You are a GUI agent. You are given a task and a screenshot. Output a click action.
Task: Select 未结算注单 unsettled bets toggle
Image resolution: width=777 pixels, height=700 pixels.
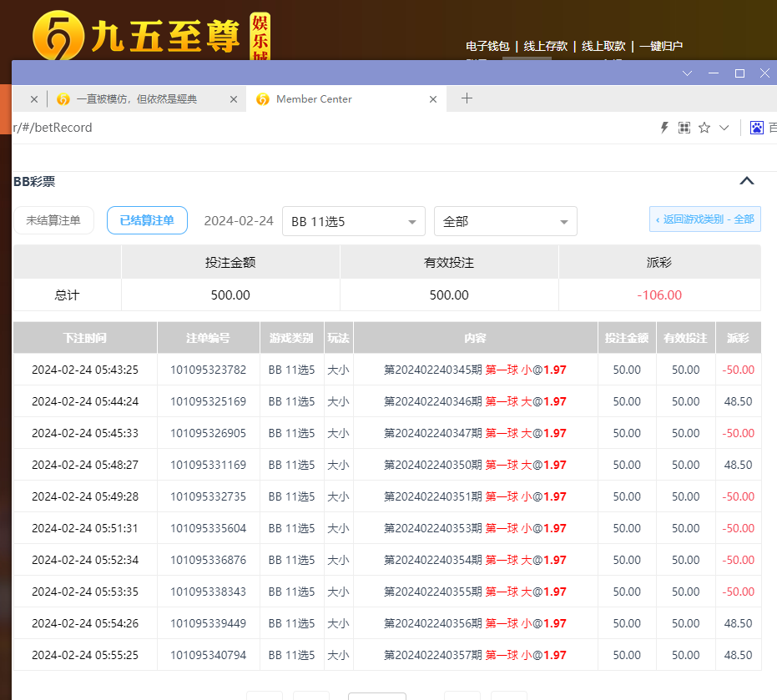tap(53, 220)
